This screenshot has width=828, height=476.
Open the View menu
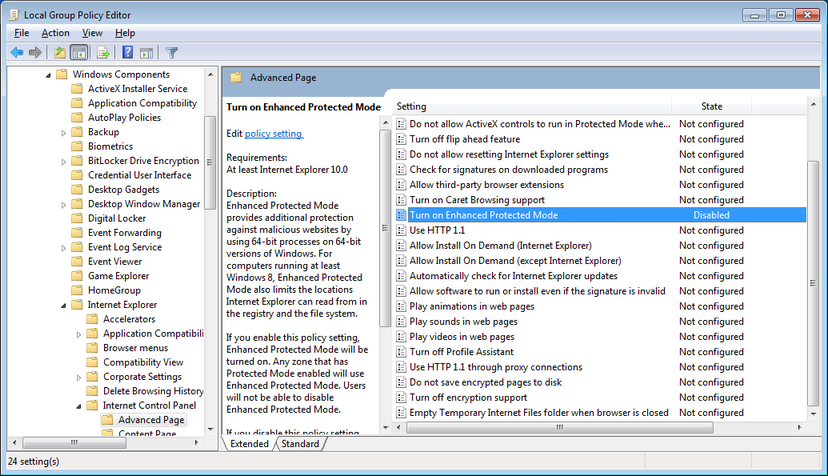point(92,33)
